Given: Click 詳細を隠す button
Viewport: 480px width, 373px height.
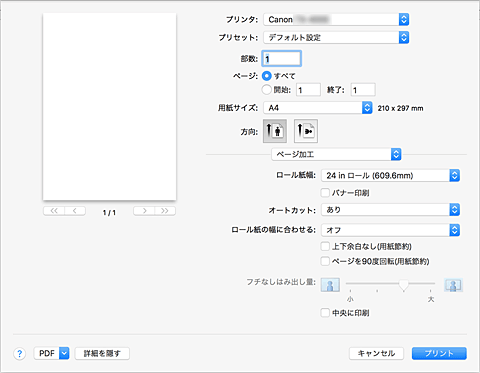Looking at the screenshot, I should click(x=102, y=353).
